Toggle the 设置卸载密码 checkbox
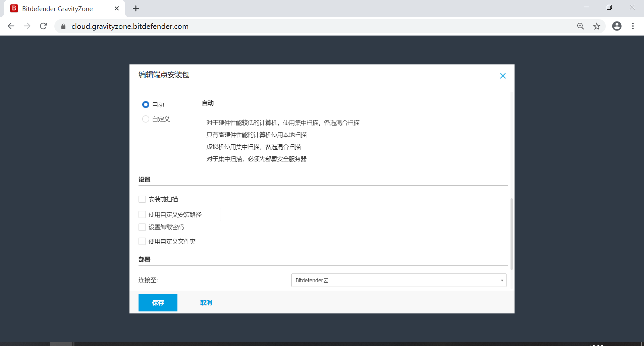Viewport: 644px width, 346px height. point(142,227)
